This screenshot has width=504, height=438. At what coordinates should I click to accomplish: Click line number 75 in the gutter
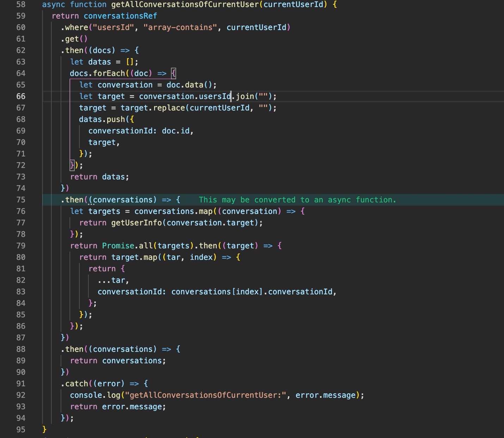point(21,200)
